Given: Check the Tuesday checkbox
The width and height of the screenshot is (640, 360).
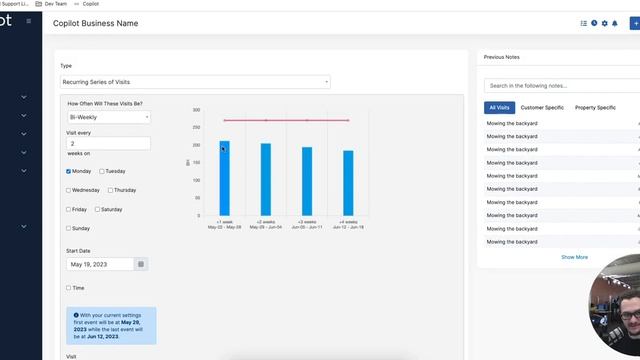Looking at the screenshot, I should 102,171.
